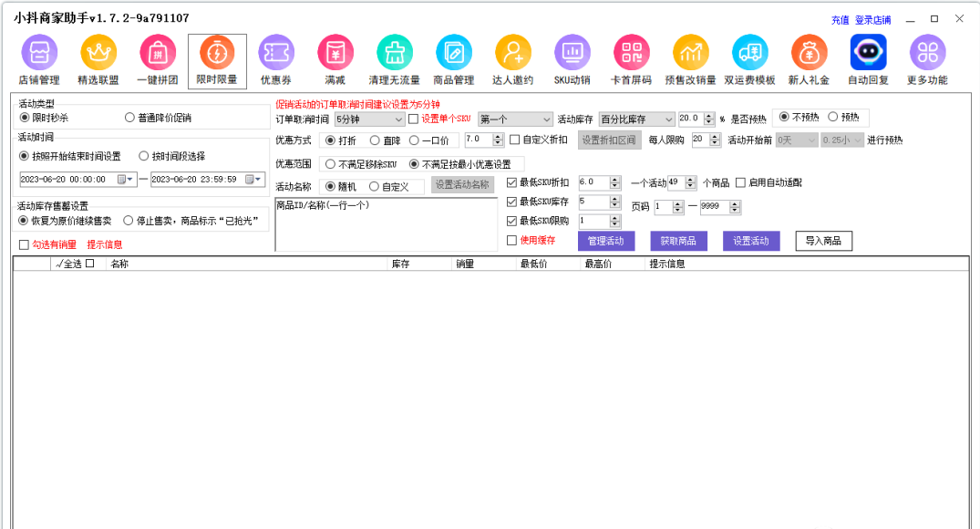The height and width of the screenshot is (529, 980).
Task: Open the SKU动销 monitor icon
Action: click(573, 53)
